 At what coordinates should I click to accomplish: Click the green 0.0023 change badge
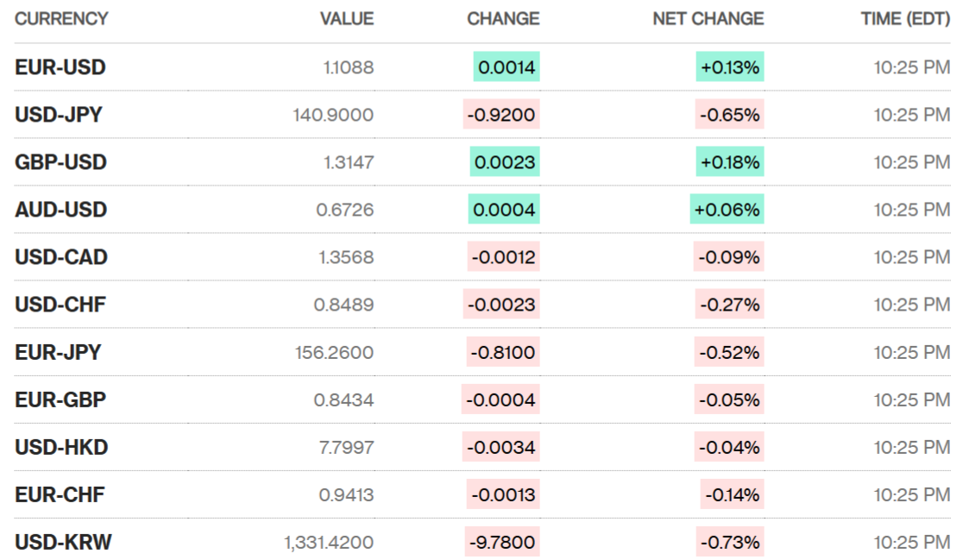click(505, 162)
